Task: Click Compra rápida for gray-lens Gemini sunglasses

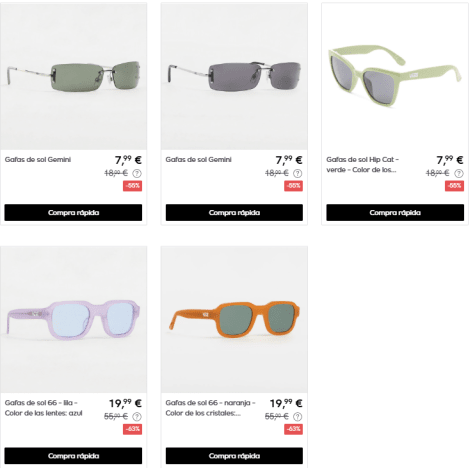Action: [x=234, y=212]
